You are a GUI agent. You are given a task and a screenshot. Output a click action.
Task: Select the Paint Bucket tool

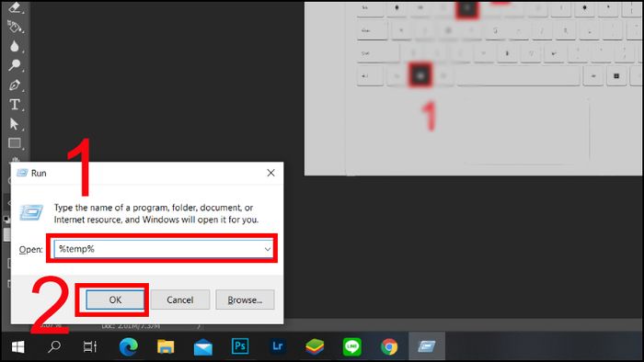click(15, 27)
